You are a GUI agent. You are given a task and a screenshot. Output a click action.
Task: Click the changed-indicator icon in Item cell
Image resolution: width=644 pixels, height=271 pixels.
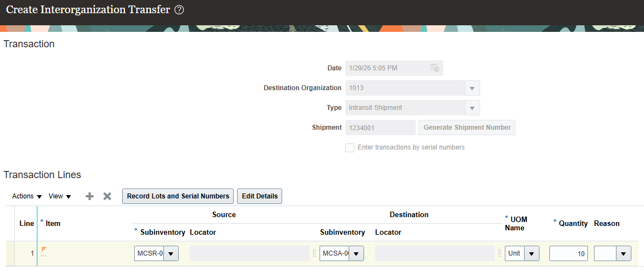pos(45,249)
